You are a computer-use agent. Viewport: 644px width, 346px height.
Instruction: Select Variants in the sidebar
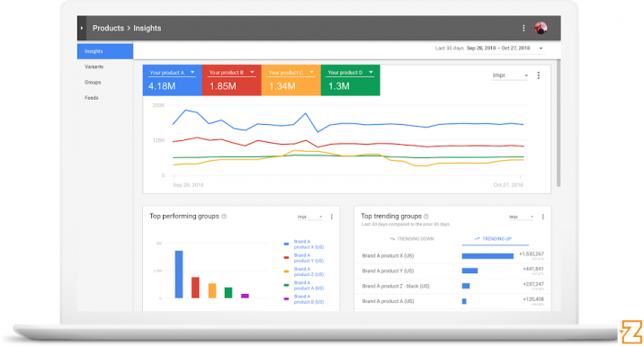pyautogui.click(x=94, y=67)
